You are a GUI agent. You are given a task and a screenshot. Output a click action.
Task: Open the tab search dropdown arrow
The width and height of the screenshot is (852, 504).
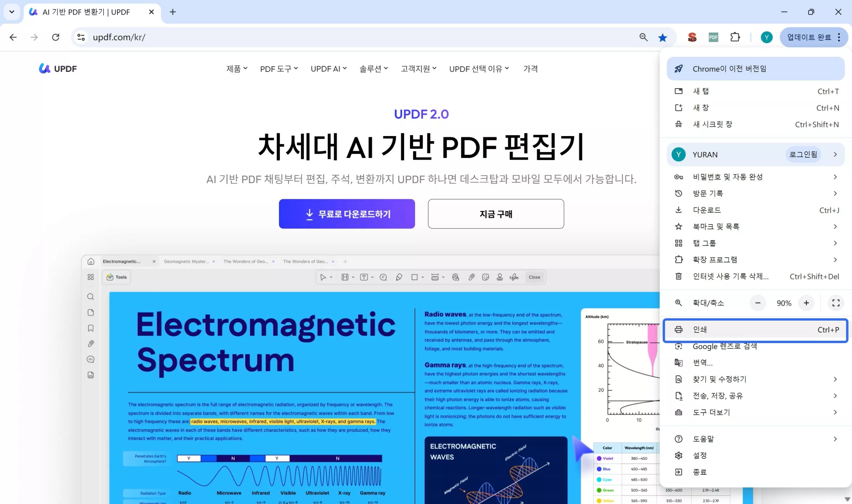click(x=12, y=12)
